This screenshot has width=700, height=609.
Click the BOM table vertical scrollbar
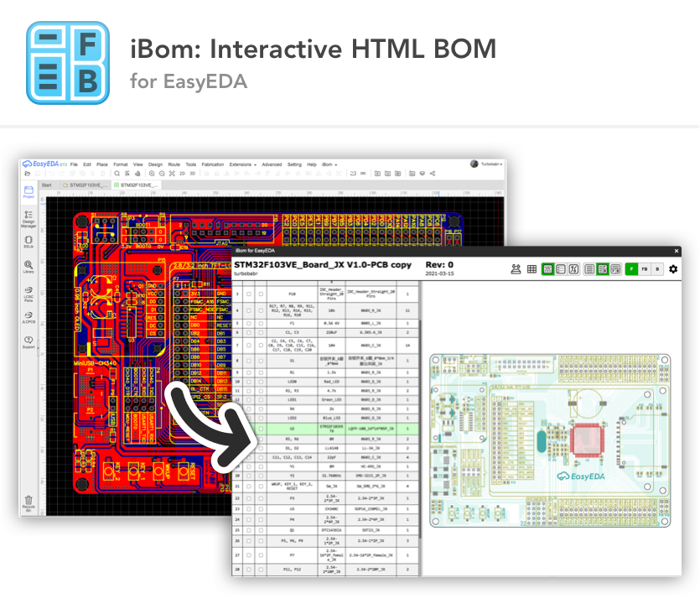coord(421,429)
